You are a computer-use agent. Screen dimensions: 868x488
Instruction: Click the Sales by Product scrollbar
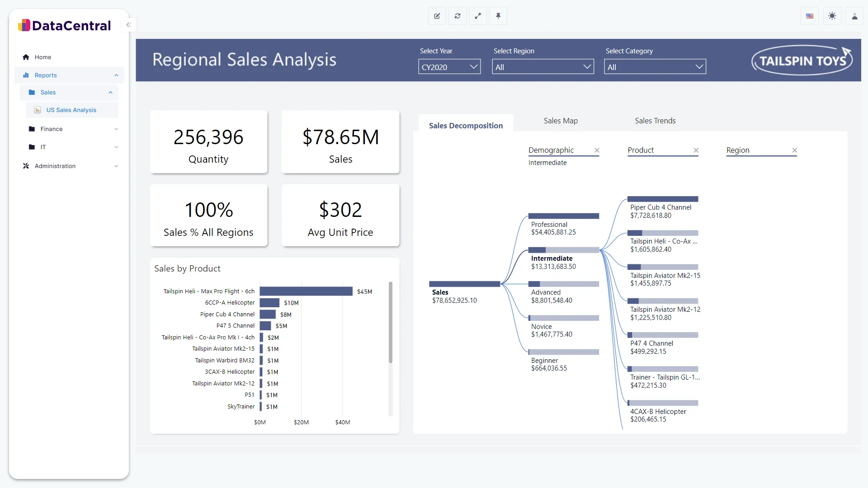pyautogui.click(x=391, y=322)
